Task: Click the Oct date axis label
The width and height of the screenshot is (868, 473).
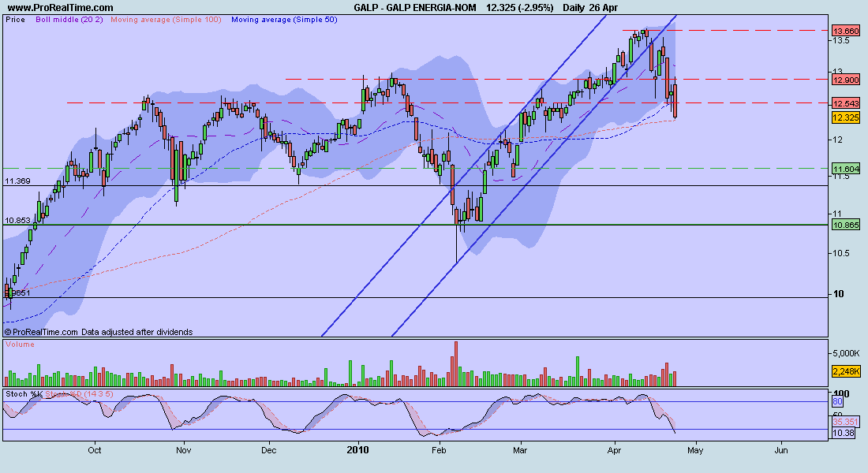Action: tap(95, 450)
